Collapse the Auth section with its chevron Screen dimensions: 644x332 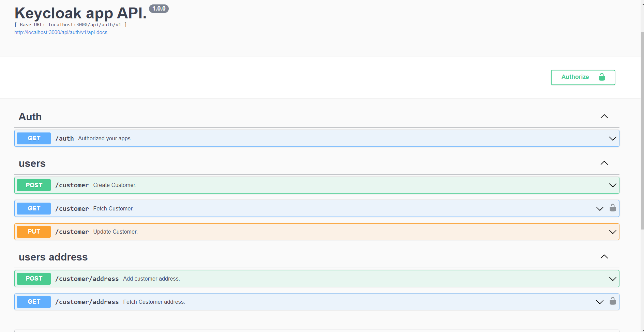tap(604, 116)
